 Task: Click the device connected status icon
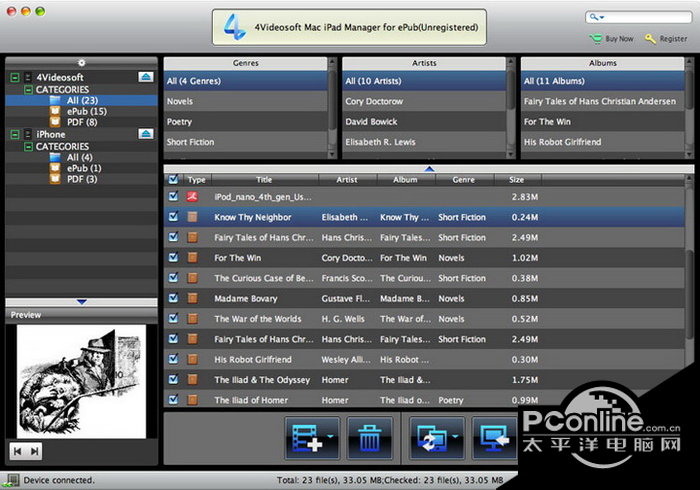tap(11, 481)
